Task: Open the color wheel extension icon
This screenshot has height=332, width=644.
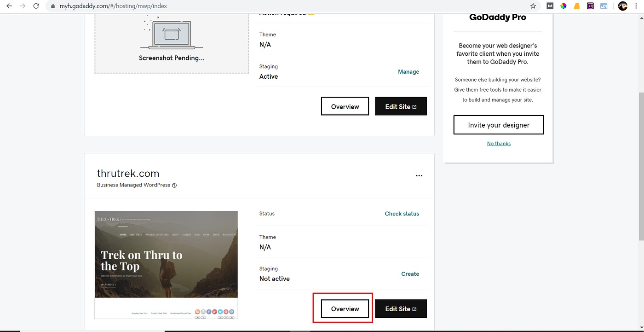Action: coord(563,6)
